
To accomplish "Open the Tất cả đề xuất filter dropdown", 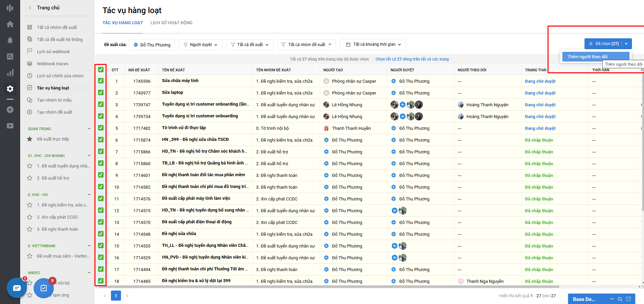I will click(250, 45).
